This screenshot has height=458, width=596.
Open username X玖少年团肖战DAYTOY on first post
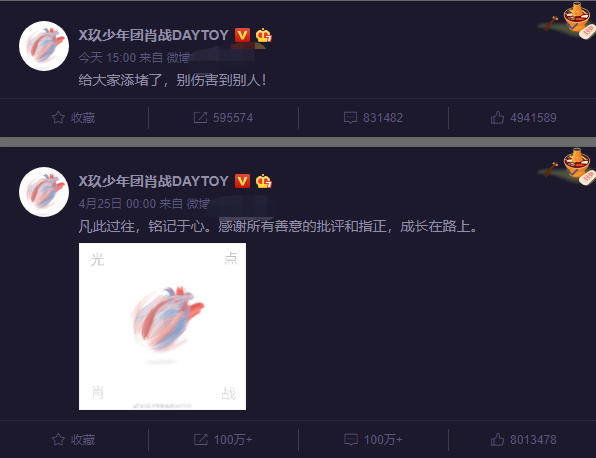154,35
